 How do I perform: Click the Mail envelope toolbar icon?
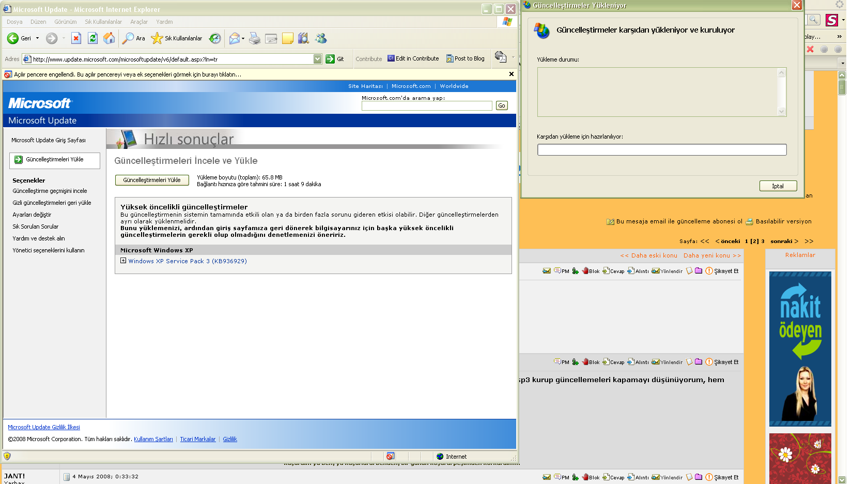click(x=235, y=38)
